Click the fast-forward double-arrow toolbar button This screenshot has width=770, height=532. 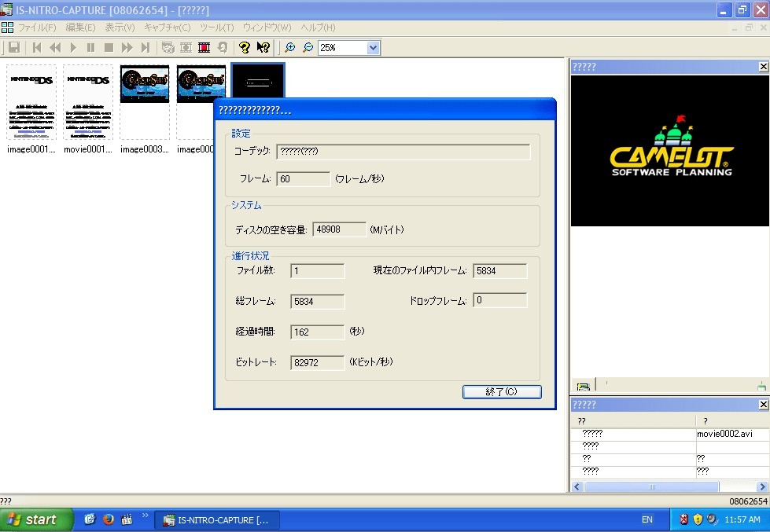(127, 47)
